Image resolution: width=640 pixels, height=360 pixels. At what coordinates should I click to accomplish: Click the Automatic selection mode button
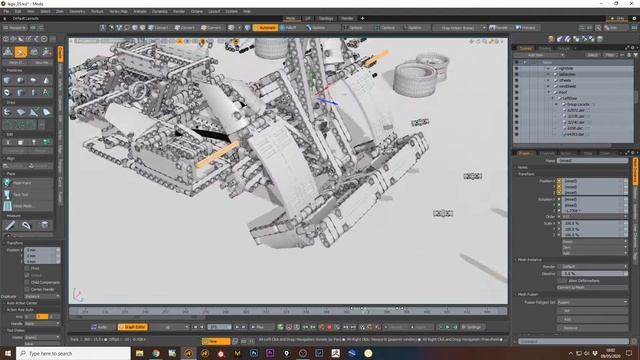[265, 28]
